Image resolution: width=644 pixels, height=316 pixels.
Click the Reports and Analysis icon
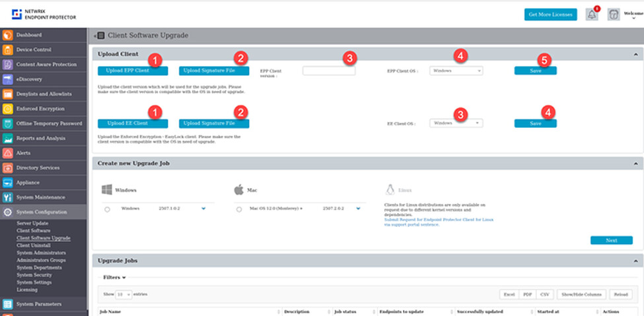(x=7, y=139)
